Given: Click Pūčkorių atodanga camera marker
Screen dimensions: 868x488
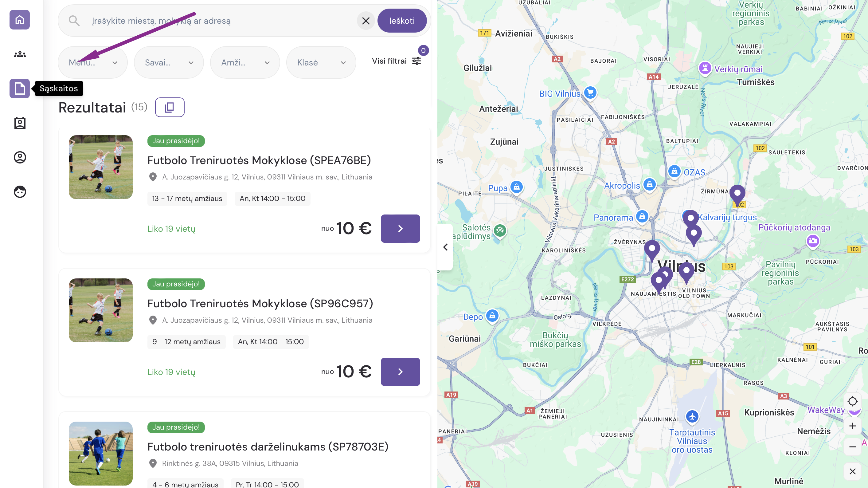Looking at the screenshot, I should point(813,241).
